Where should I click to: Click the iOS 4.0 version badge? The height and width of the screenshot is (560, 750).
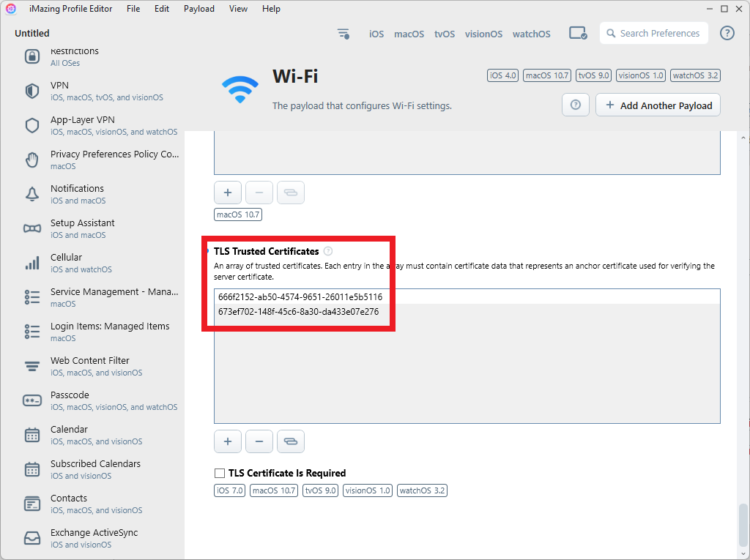(502, 75)
